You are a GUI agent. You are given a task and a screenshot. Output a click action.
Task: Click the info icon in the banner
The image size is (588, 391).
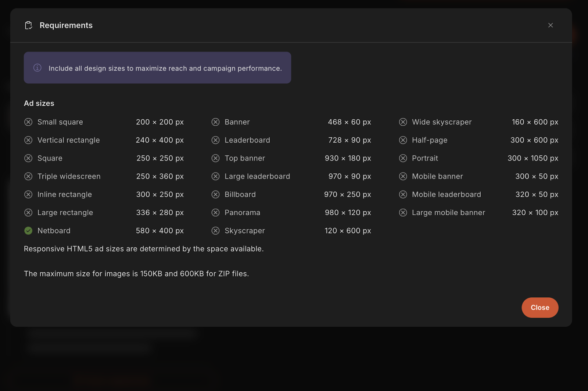pyautogui.click(x=37, y=68)
